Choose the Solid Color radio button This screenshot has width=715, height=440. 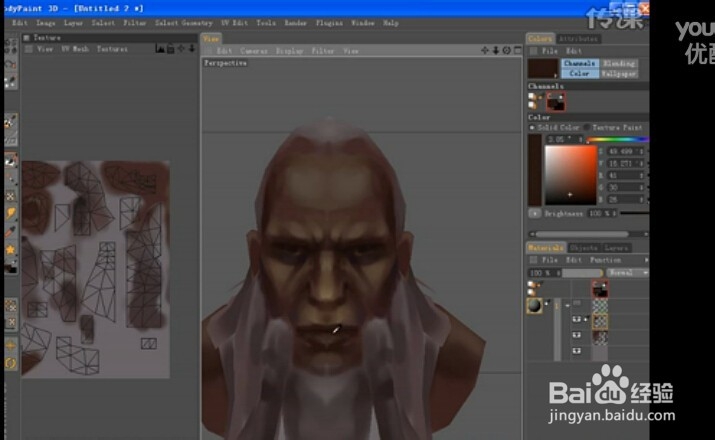click(532, 128)
